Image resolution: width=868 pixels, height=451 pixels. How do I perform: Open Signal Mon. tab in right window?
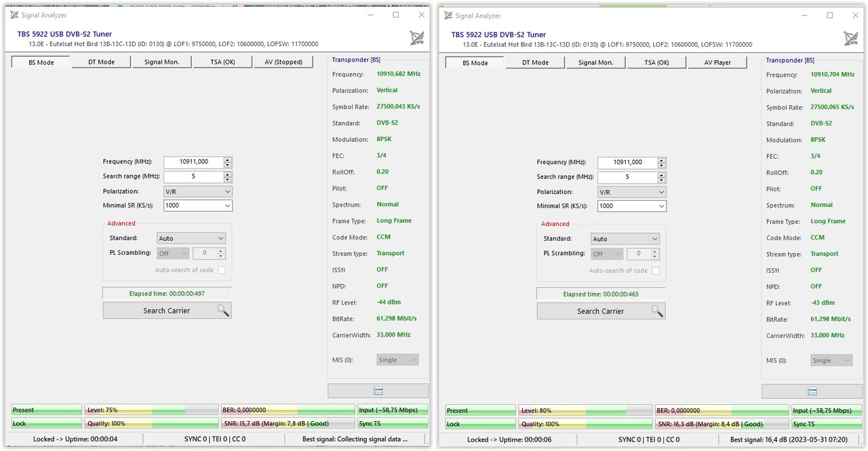click(x=596, y=62)
